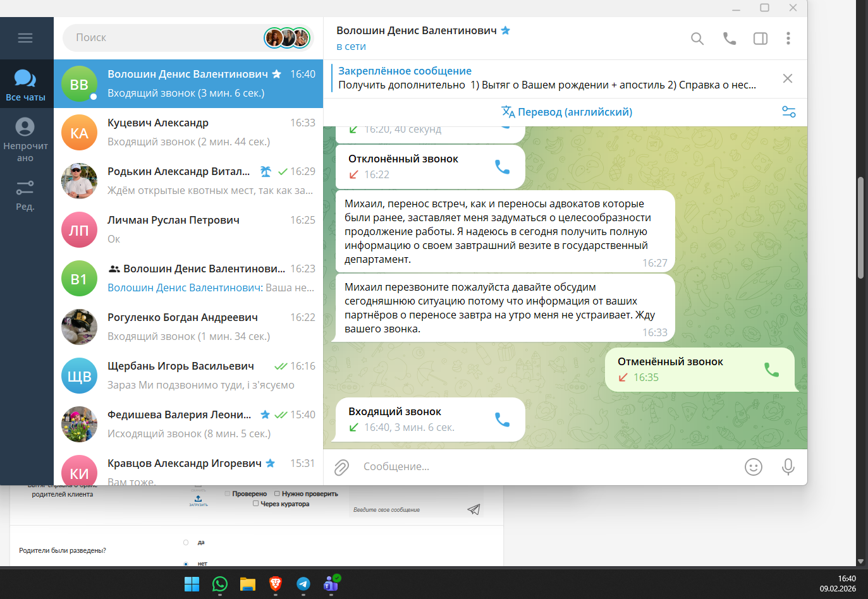
Task: Open chat with Личман Руслан Петрович
Action: [x=188, y=230]
